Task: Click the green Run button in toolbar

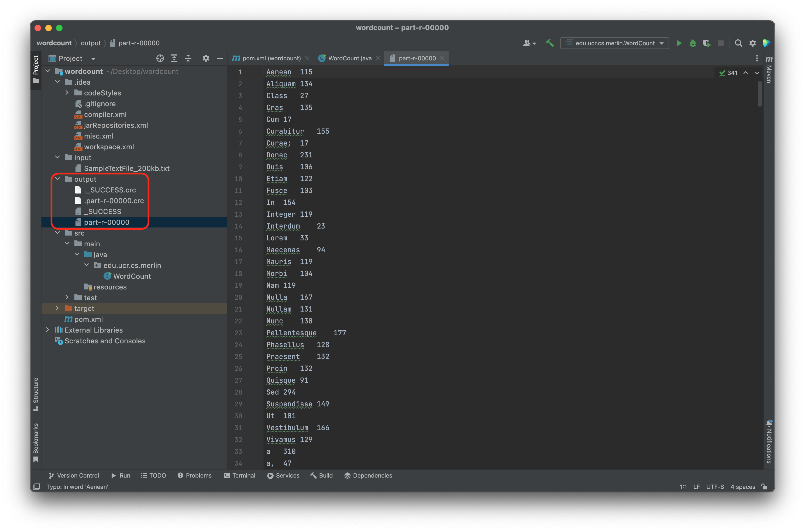Action: point(679,43)
